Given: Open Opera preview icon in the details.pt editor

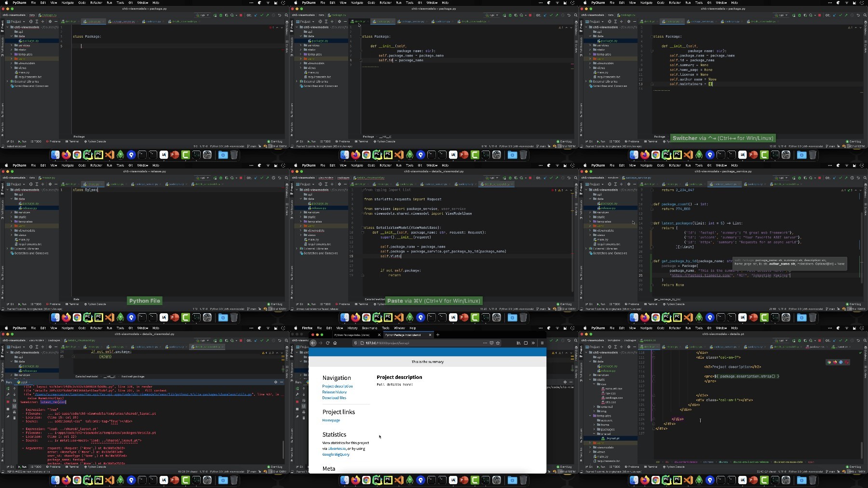Looking at the screenshot, I should (846, 362).
